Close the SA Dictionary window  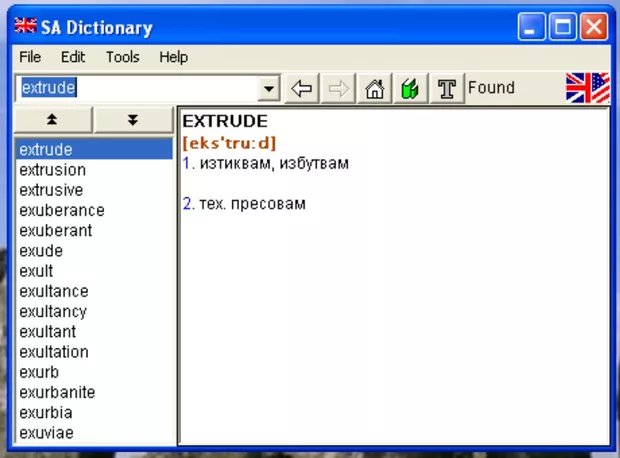(594, 27)
